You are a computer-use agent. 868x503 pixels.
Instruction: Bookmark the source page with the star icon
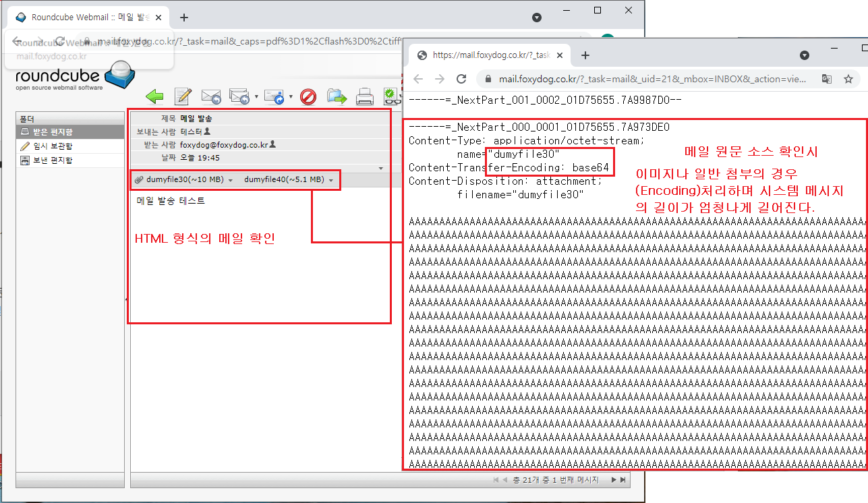[x=848, y=79]
